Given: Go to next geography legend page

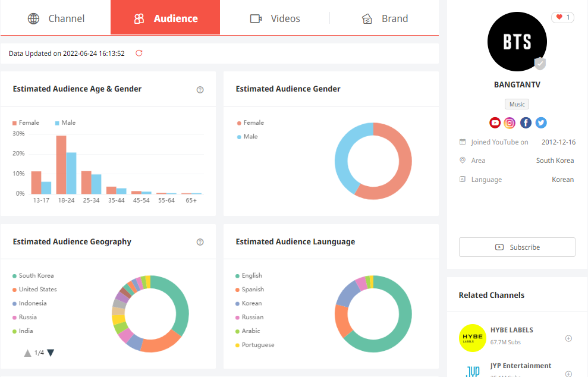Looking at the screenshot, I should coord(51,353).
